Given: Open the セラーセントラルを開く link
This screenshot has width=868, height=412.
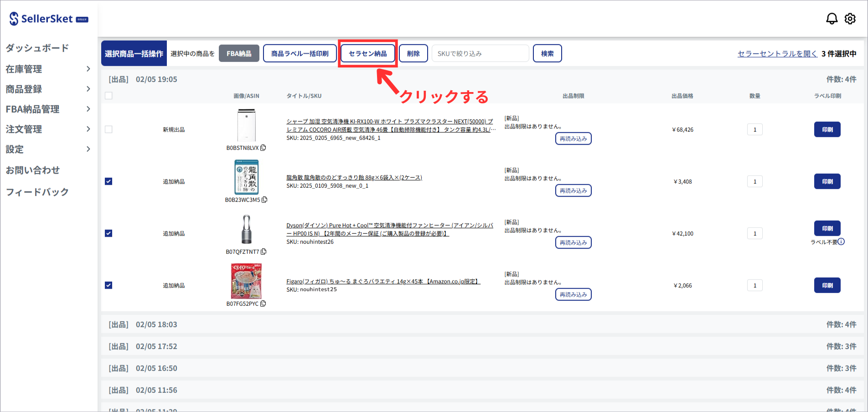Looking at the screenshot, I should (x=777, y=53).
